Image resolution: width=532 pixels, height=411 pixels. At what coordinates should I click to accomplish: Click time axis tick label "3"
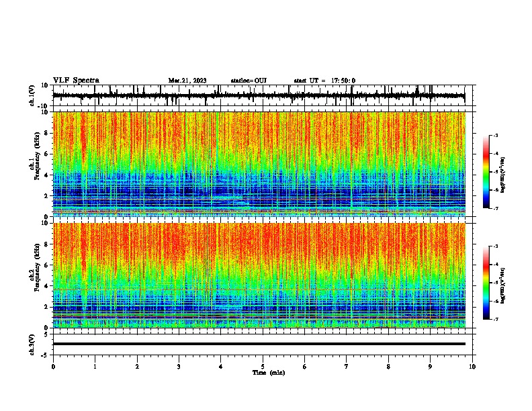(179, 367)
